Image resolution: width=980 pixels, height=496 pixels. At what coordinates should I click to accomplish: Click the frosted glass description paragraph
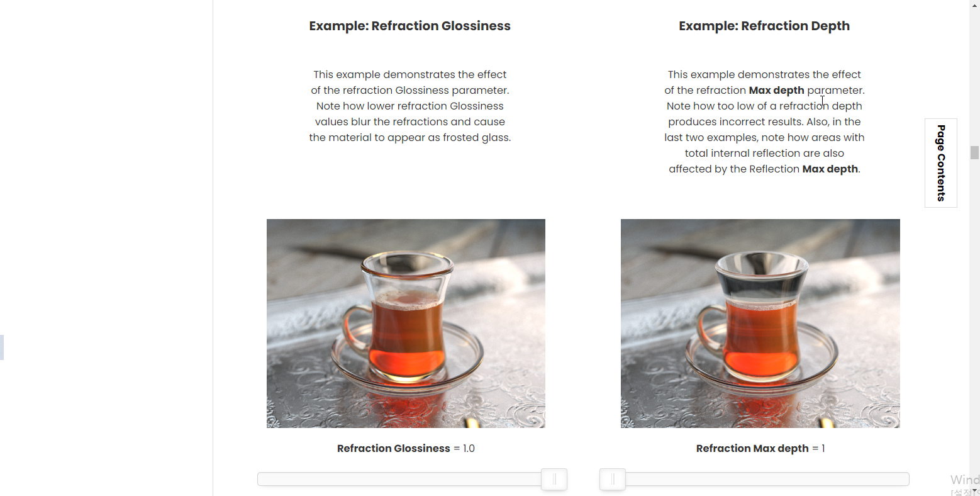(x=410, y=106)
